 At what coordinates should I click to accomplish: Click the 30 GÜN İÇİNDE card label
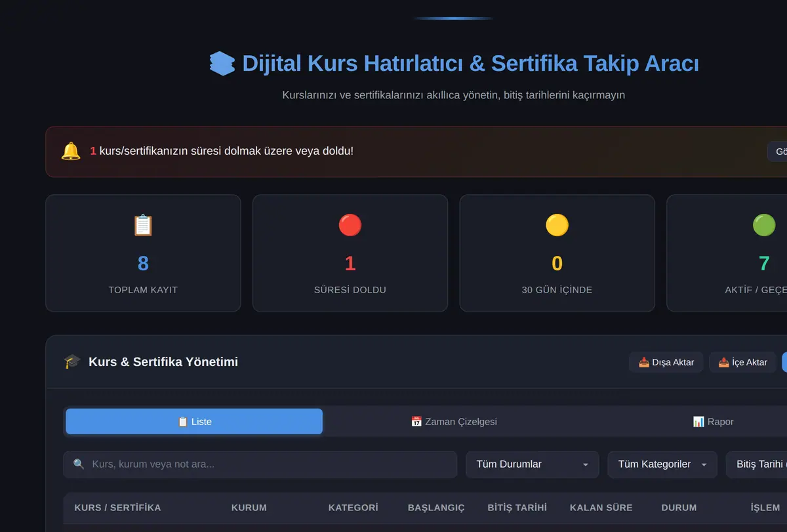click(557, 290)
